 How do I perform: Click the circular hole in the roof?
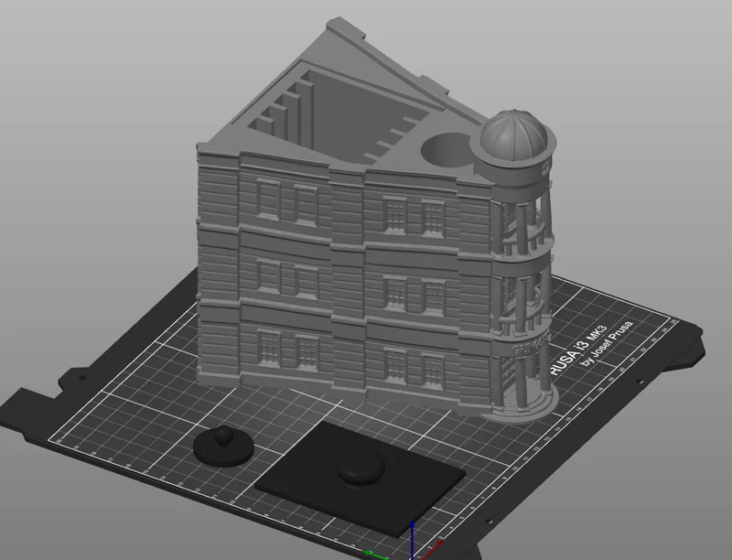(446, 149)
